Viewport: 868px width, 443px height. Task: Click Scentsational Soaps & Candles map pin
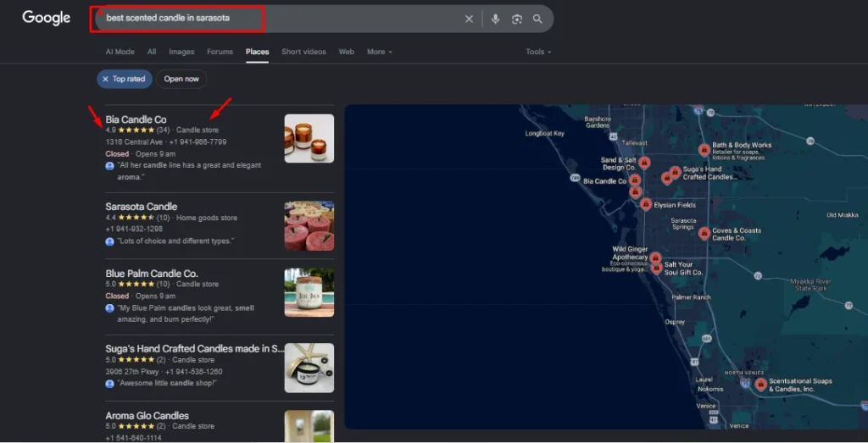click(x=760, y=385)
